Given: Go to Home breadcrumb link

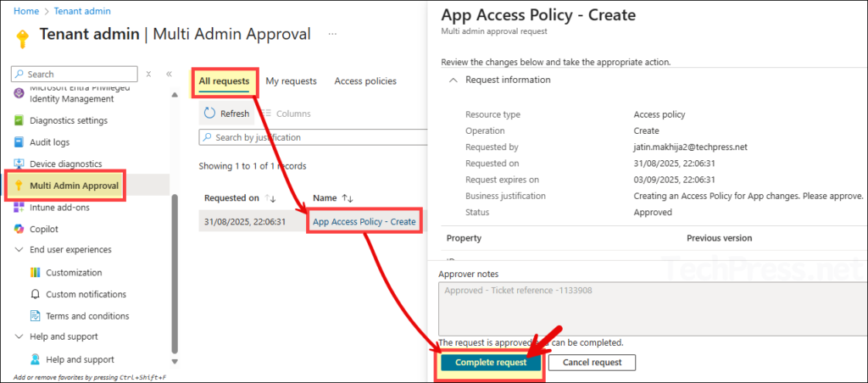Looking at the screenshot, I should click(x=25, y=11).
